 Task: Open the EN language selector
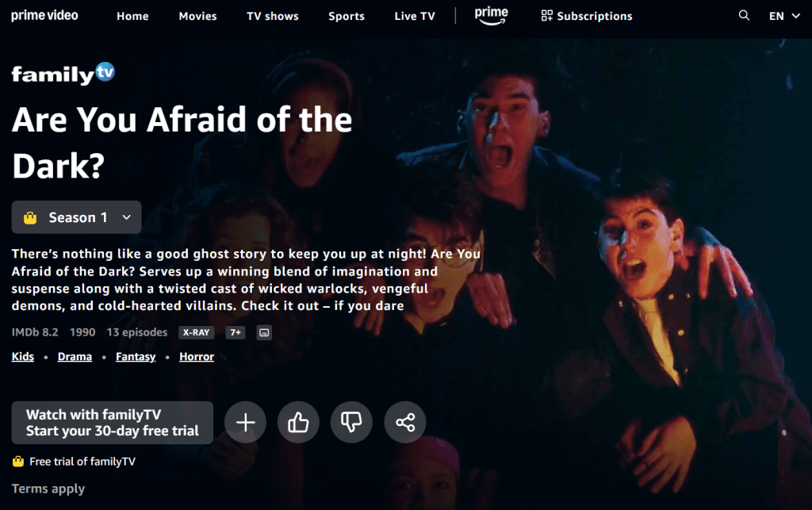(x=784, y=16)
